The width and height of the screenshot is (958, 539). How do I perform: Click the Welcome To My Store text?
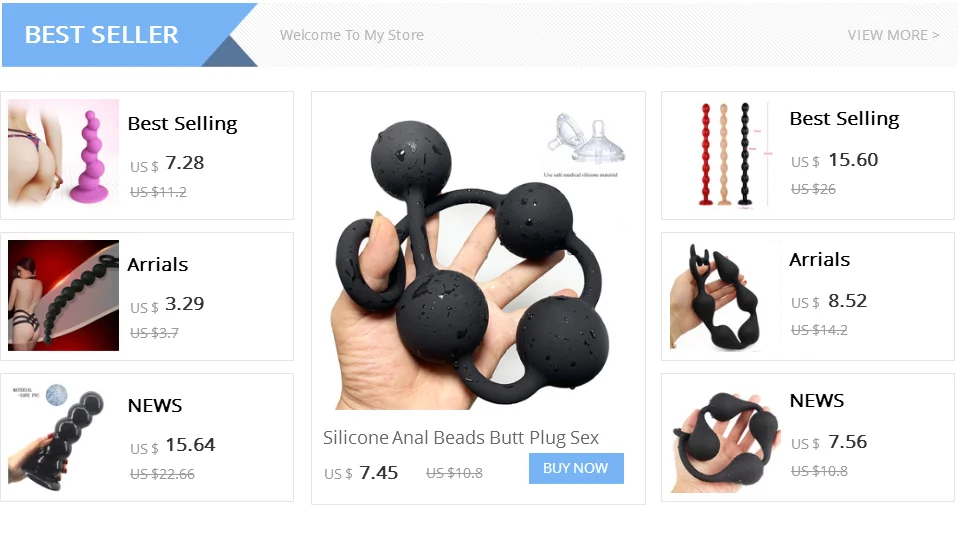352,35
